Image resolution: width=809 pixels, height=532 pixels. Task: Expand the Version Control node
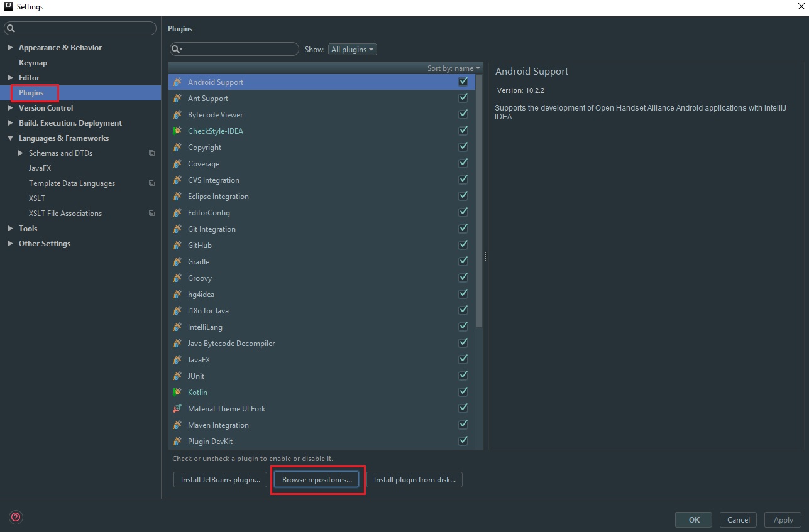10,108
